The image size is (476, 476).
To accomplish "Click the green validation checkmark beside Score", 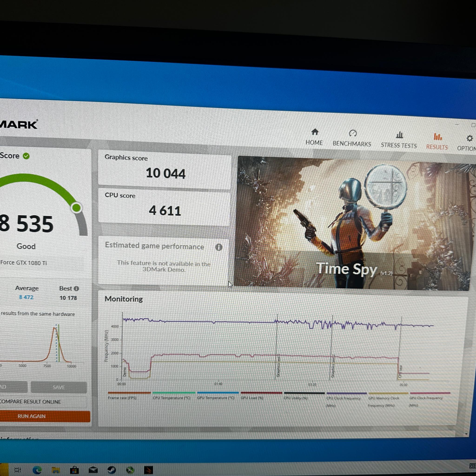I will click(26, 156).
